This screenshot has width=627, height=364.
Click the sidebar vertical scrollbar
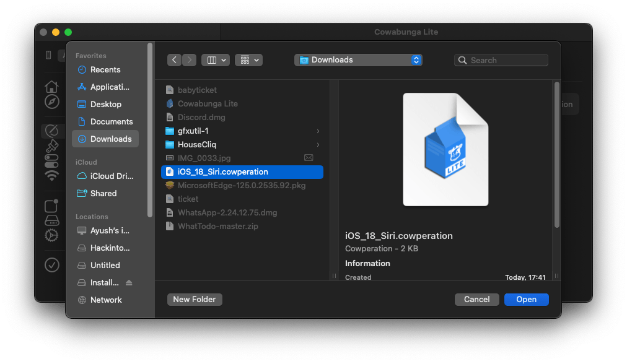coord(150,130)
